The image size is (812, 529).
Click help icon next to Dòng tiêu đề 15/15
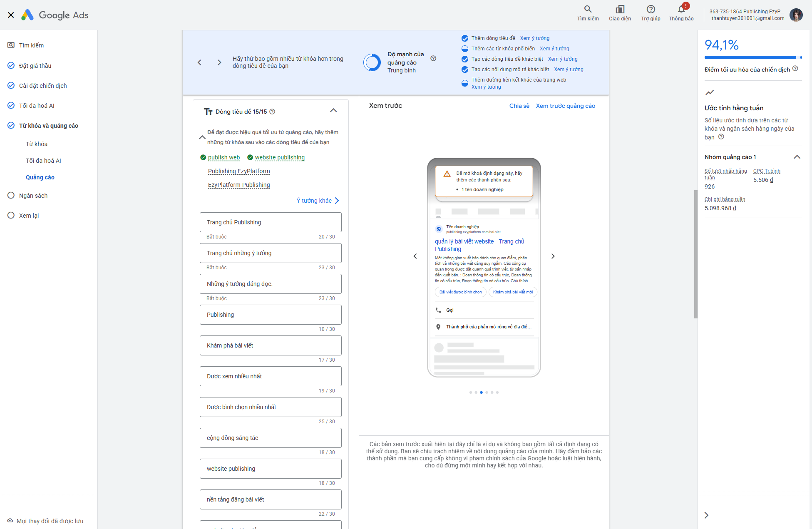pyautogui.click(x=272, y=112)
